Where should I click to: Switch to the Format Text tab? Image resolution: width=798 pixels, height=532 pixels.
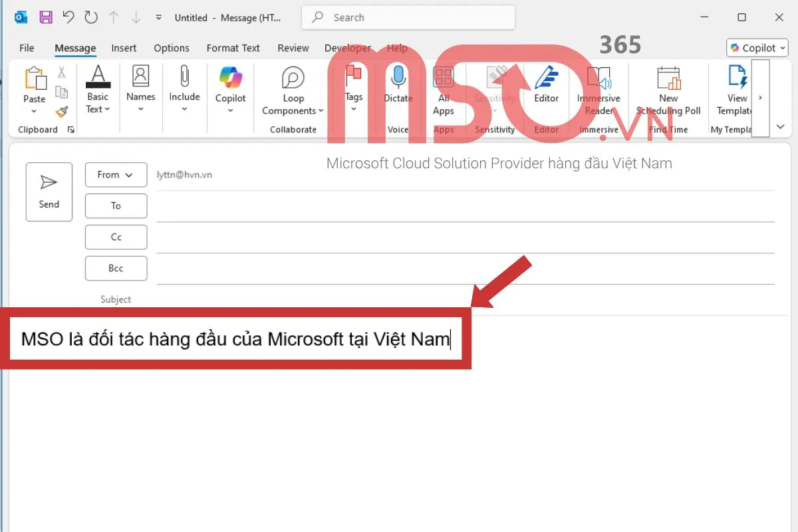coord(233,48)
